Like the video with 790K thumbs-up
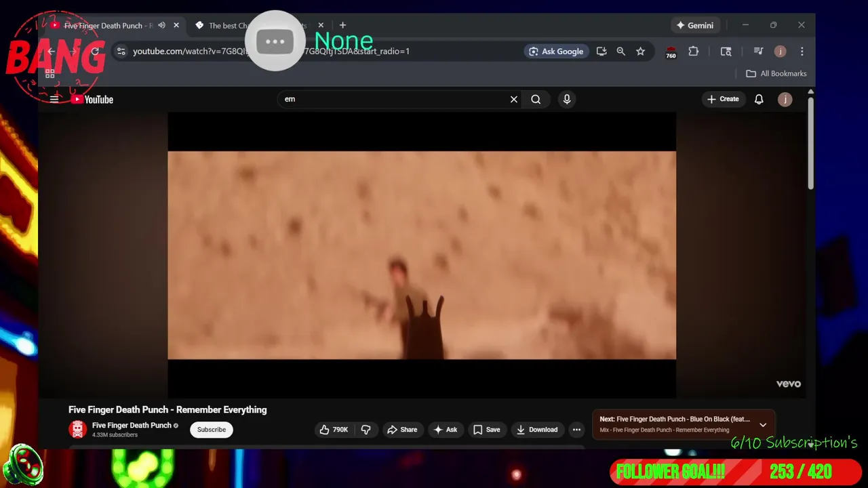 pyautogui.click(x=334, y=430)
